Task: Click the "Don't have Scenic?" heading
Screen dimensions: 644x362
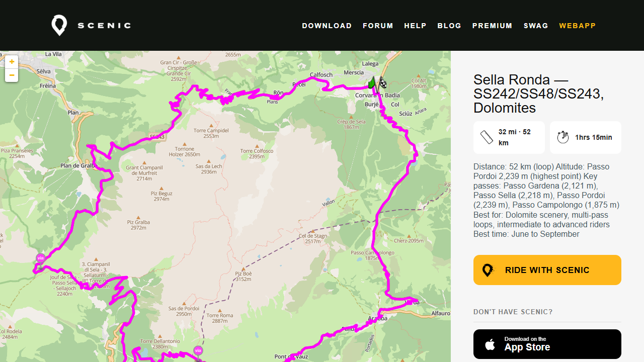Action: pyautogui.click(x=513, y=312)
